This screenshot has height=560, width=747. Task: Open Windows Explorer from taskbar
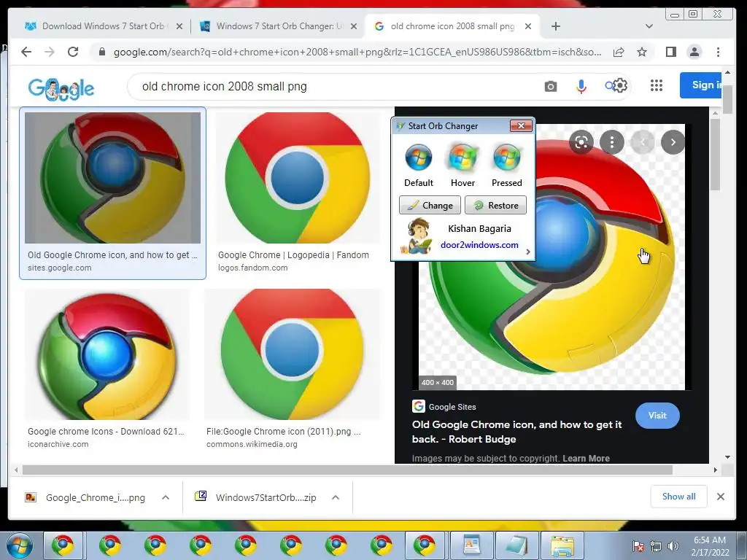point(562,545)
